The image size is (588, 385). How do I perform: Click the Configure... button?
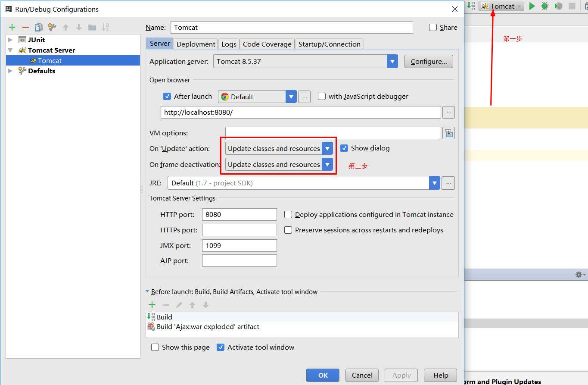pos(429,61)
